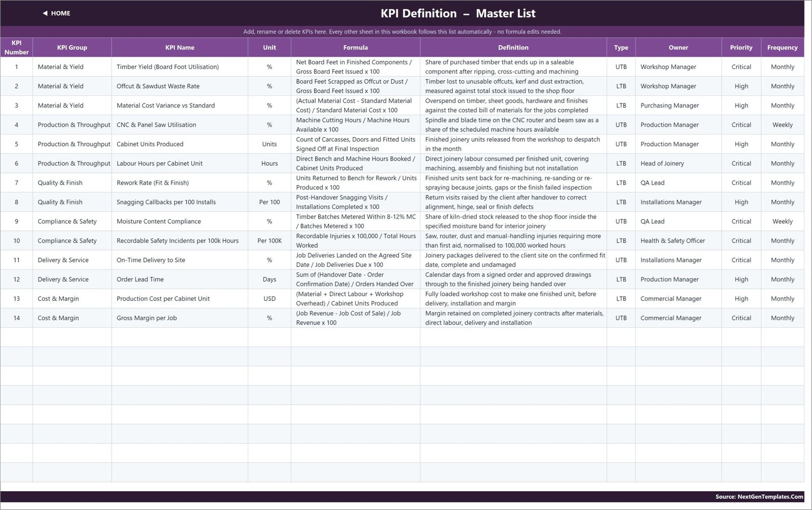812x510 pixels.
Task: Select cell Offcut & Sawdust Waste Rate
Action: [180, 86]
